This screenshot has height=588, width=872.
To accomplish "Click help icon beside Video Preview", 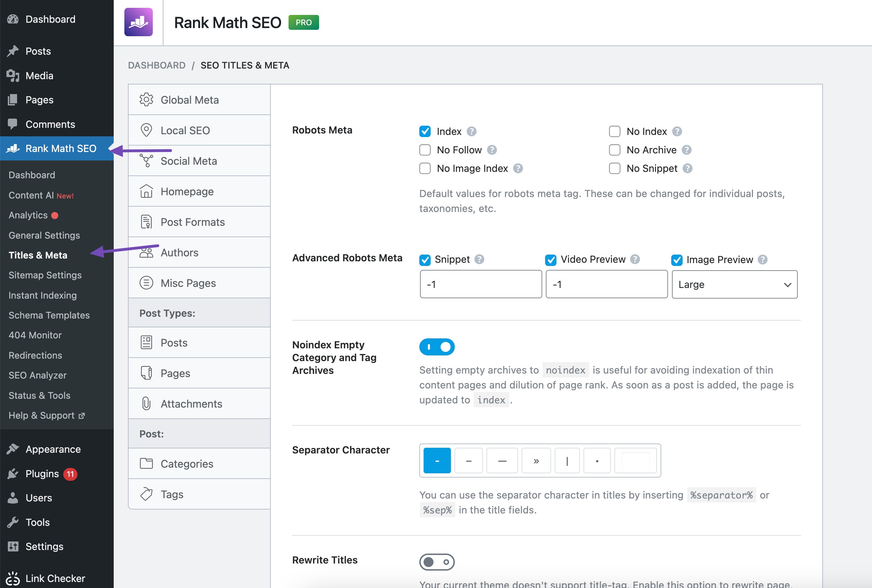I will 635,259.
